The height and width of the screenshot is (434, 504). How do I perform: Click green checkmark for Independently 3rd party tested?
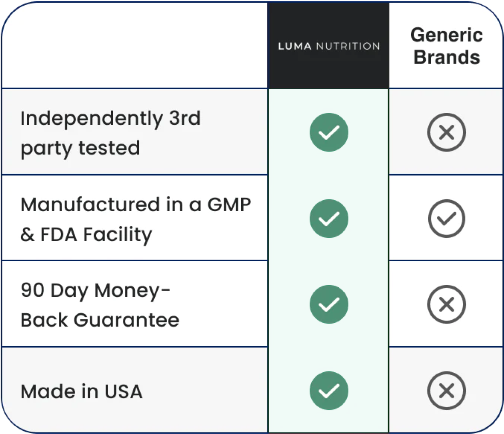[x=329, y=132]
